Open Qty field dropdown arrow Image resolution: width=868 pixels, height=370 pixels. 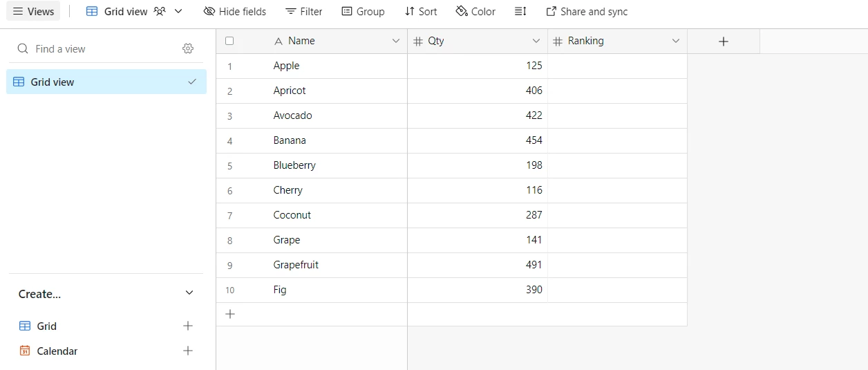pyautogui.click(x=536, y=41)
